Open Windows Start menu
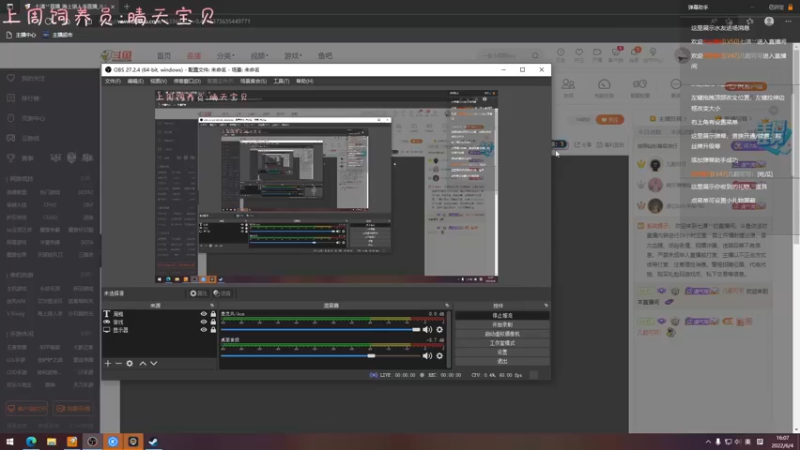The width and height of the screenshot is (800, 450). pos(10,441)
